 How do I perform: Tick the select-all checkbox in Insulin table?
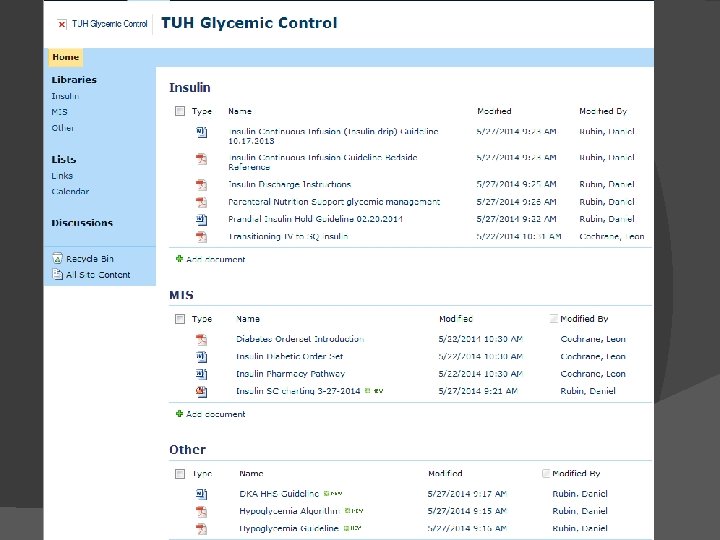coord(180,111)
